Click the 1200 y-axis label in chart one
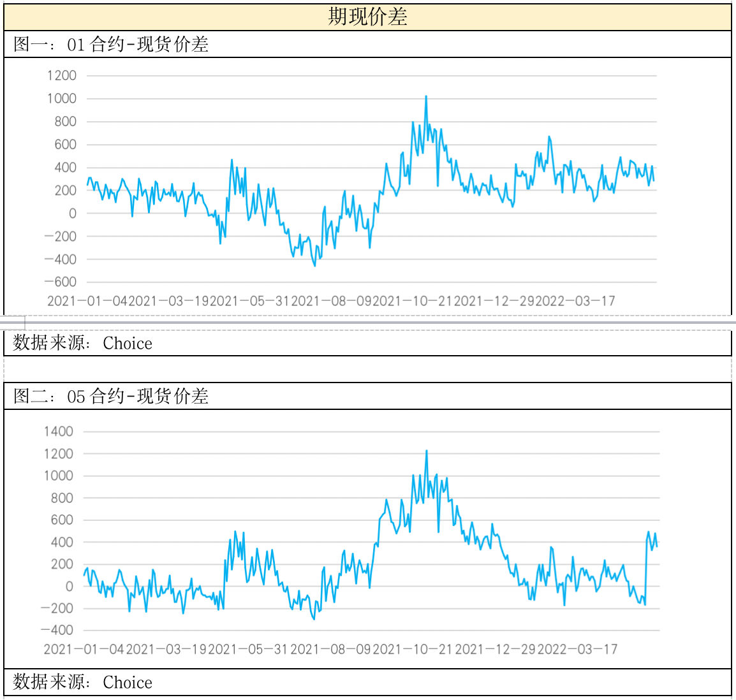This screenshot has width=736, height=700. pos(62,75)
